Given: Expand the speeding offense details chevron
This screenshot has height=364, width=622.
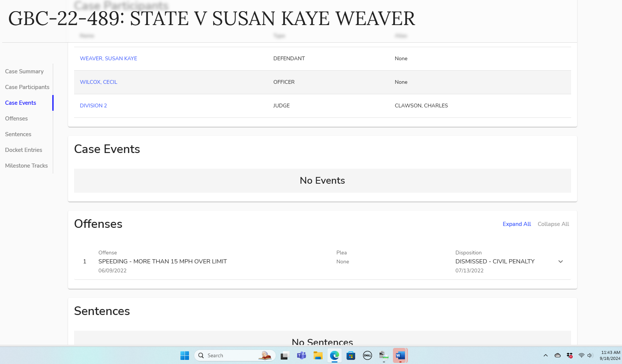Looking at the screenshot, I should (x=560, y=261).
